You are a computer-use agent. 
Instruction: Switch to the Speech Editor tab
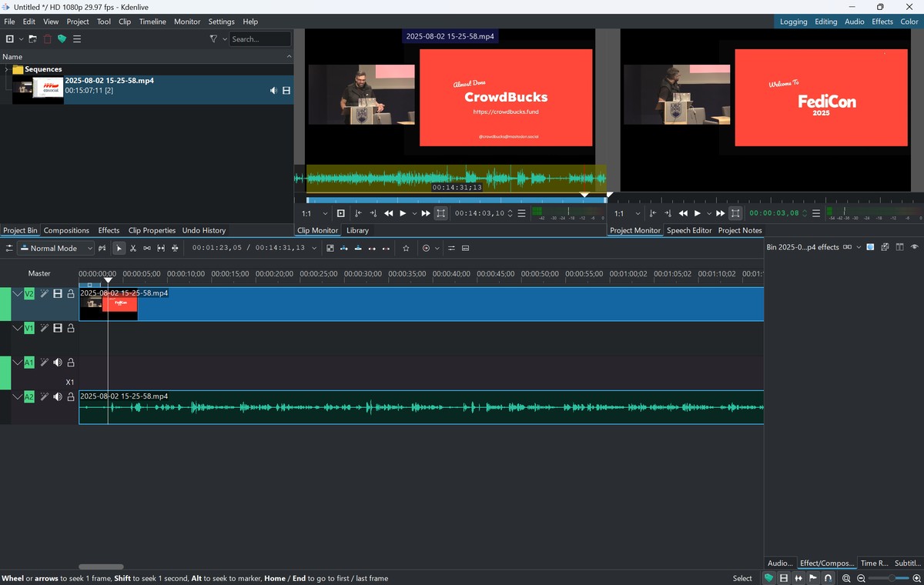pos(689,230)
